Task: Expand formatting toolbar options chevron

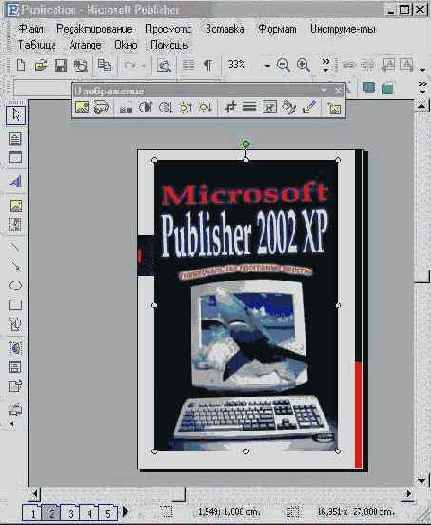Action: (422, 87)
